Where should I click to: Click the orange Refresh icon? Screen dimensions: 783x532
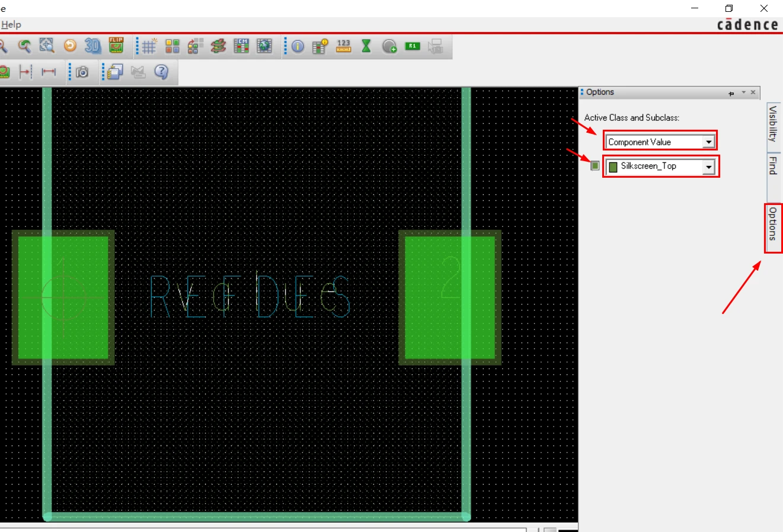pos(70,46)
